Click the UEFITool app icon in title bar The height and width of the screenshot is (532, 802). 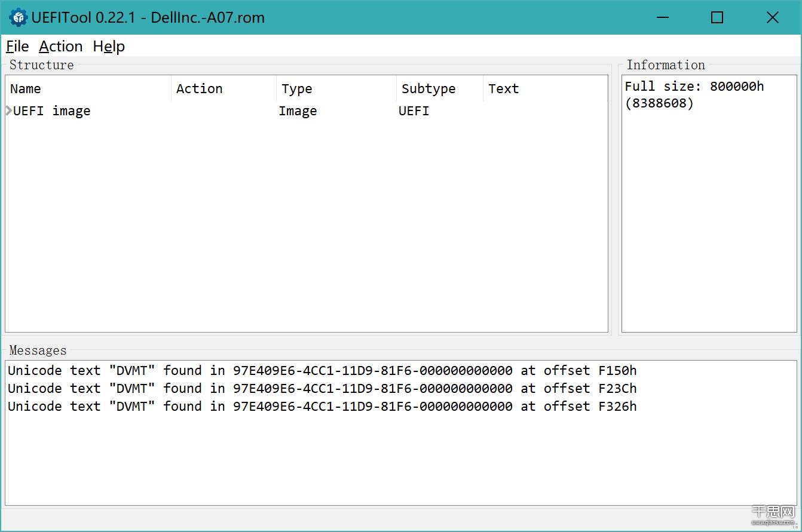pos(18,17)
